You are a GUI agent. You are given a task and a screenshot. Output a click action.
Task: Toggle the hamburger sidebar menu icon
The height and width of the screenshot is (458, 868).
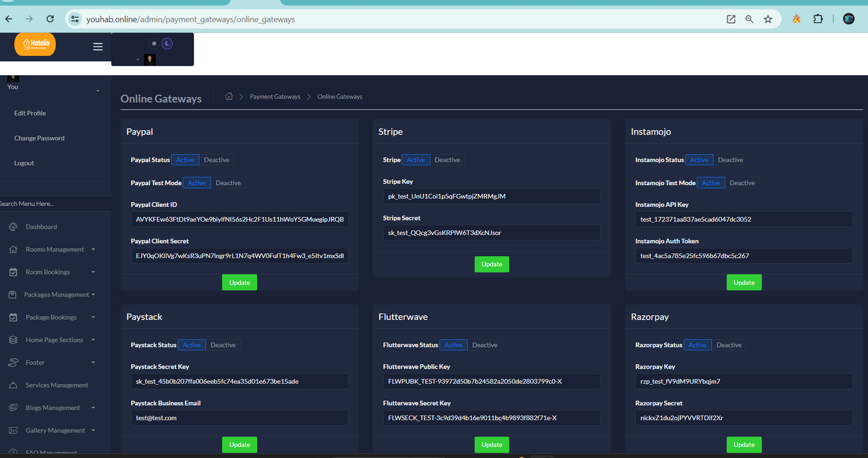pyautogui.click(x=98, y=47)
